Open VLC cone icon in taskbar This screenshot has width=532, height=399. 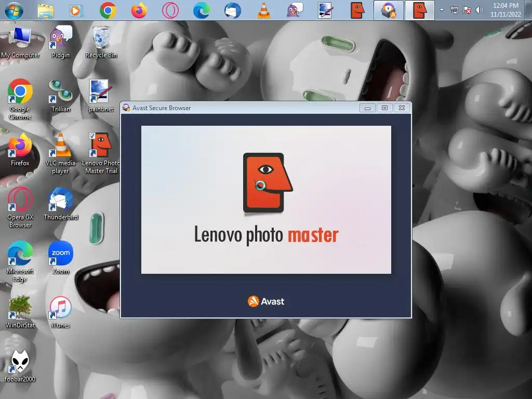(x=263, y=10)
